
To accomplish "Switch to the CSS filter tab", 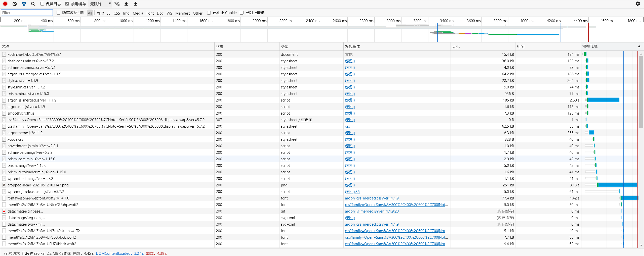I will coord(116,13).
